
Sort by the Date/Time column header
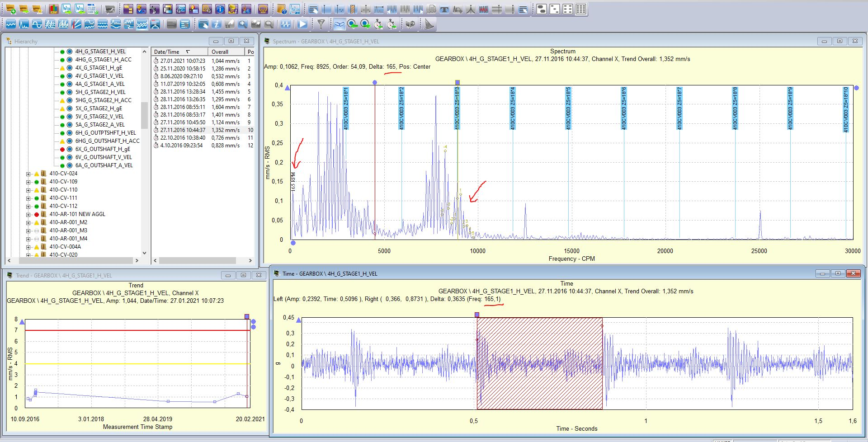[x=179, y=52]
